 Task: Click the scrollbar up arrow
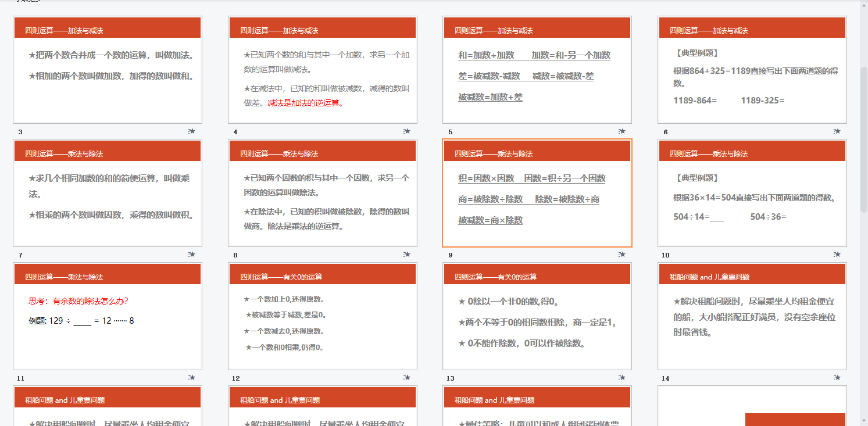point(863,5)
